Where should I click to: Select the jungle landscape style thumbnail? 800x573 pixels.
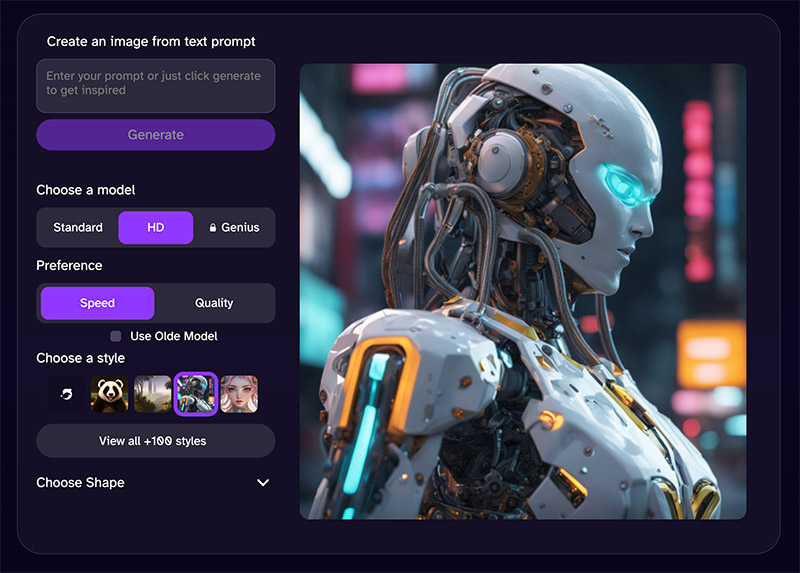153,394
